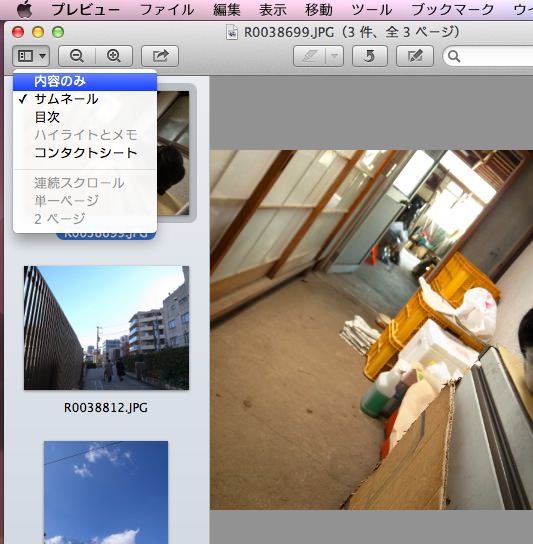Click the share button in toolbar
This screenshot has height=544, width=533.
[x=160, y=56]
